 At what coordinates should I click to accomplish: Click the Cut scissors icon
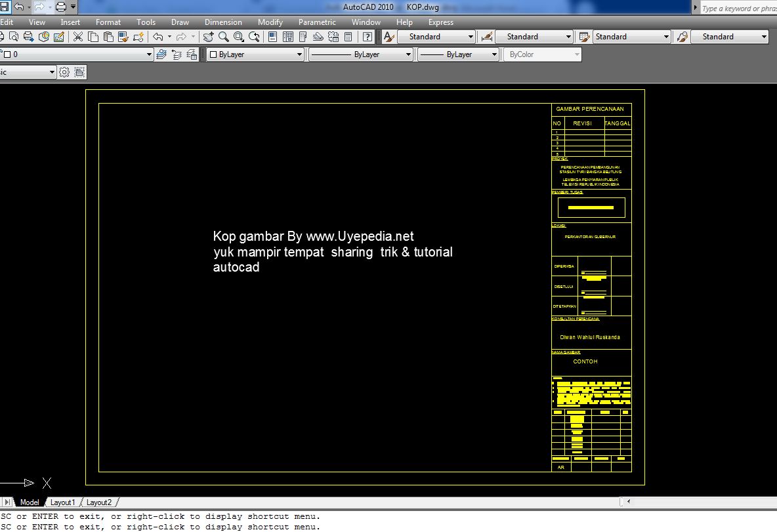click(78, 37)
